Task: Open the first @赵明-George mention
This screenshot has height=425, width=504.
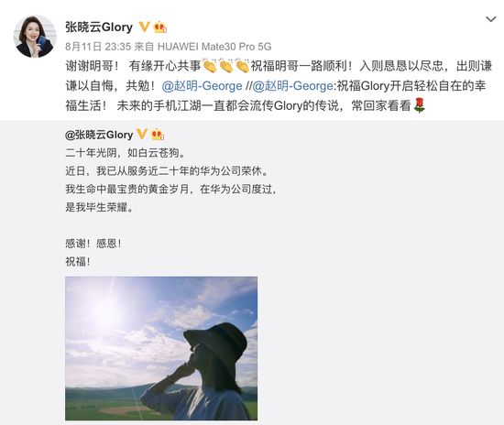Action: (202, 86)
